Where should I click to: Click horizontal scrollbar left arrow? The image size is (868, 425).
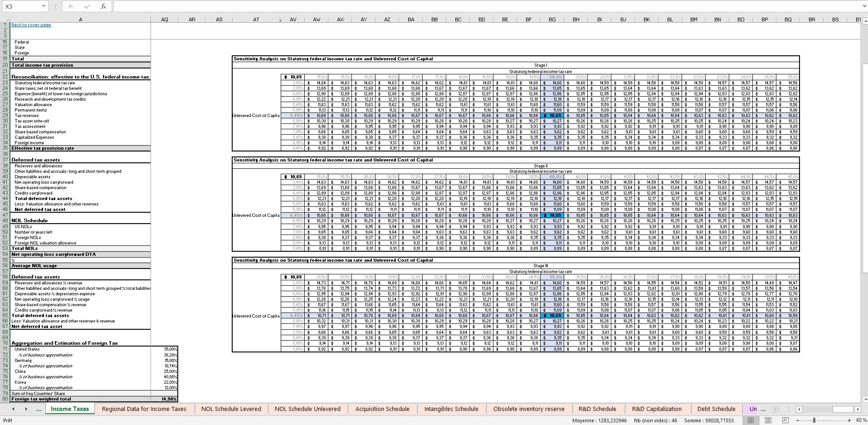click(799, 409)
